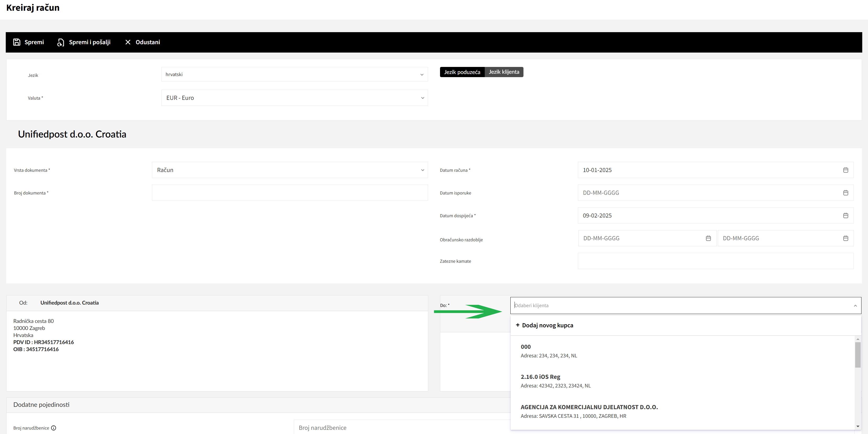Image resolution: width=868 pixels, height=434 pixels.
Task: Click Dodatne pojedinosti section header
Action: (41, 405)
